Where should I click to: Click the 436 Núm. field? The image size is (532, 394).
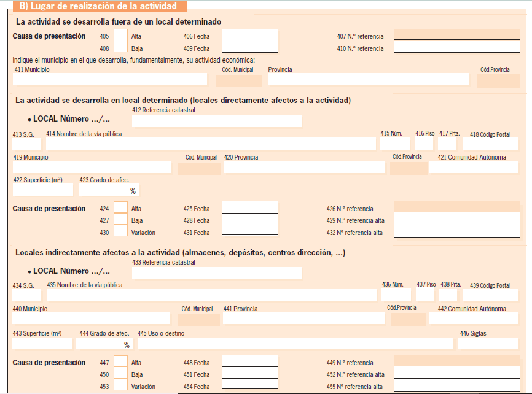tap(396, 295)
